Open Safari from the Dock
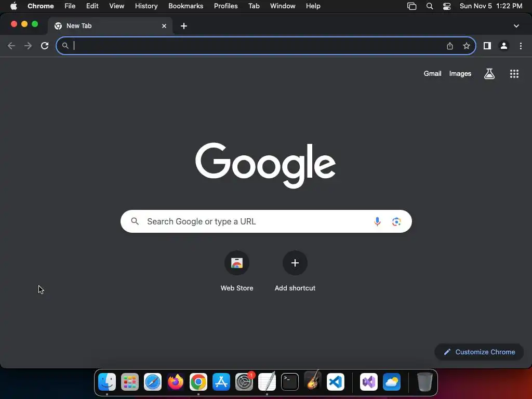Screen dimensions: 532x399 tap(153, 382)
